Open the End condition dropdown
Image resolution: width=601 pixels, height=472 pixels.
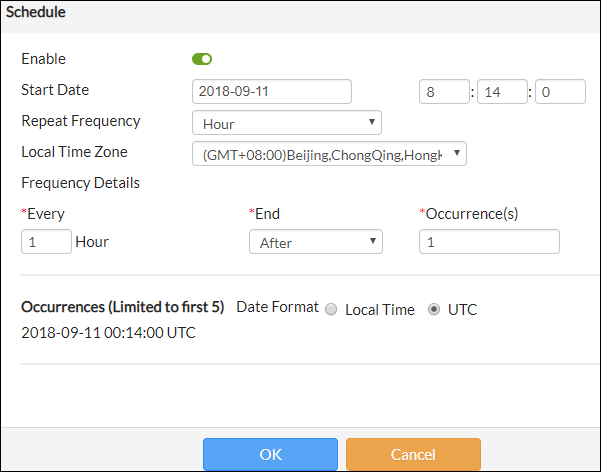pos(315,242)
